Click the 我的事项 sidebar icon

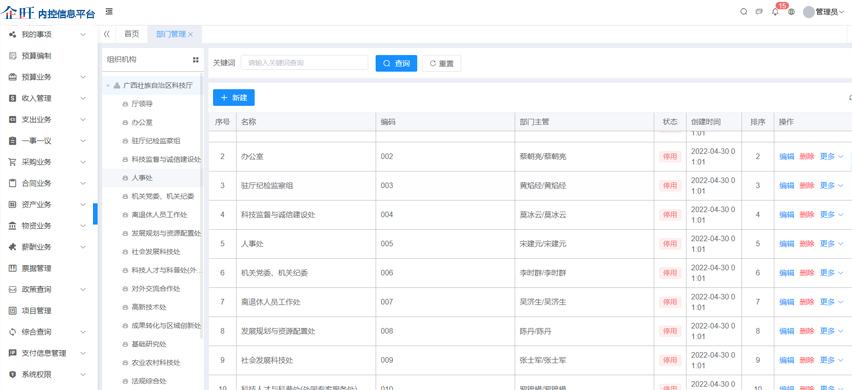(x=12, y=34)
